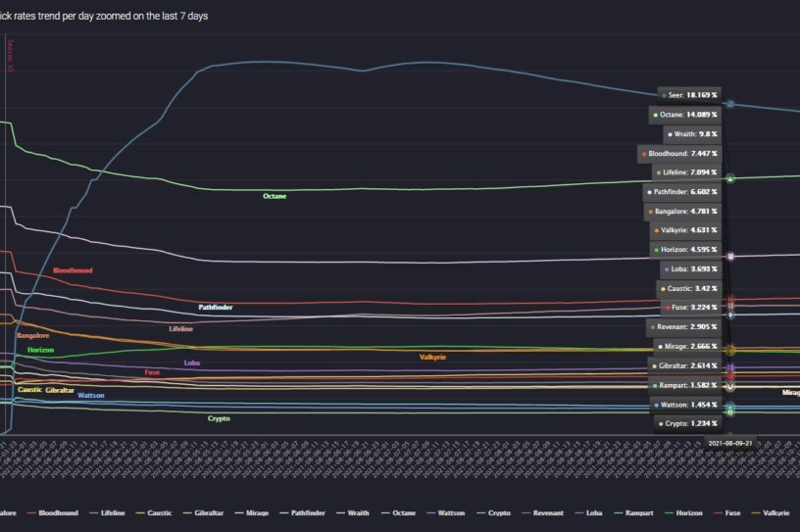Click the 'Wraith: 9.8 %' tooltip entry
800x532 pixels.
(x=692, y=134)
